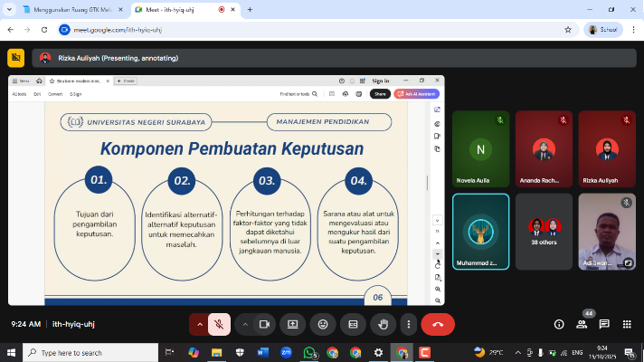Open the meeting details info icon
This screenshot has width=644, height=362.
click(x=558, y=324)
